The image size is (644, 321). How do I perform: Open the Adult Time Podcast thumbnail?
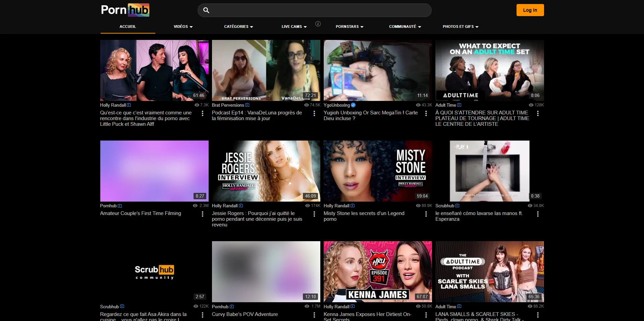(x=490, y=272)
